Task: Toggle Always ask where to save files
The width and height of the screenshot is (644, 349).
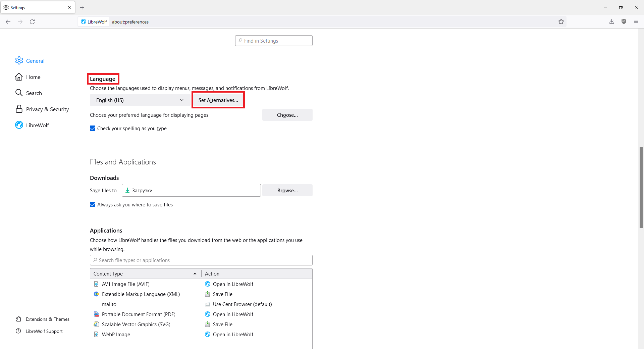Action: [93, 205]
